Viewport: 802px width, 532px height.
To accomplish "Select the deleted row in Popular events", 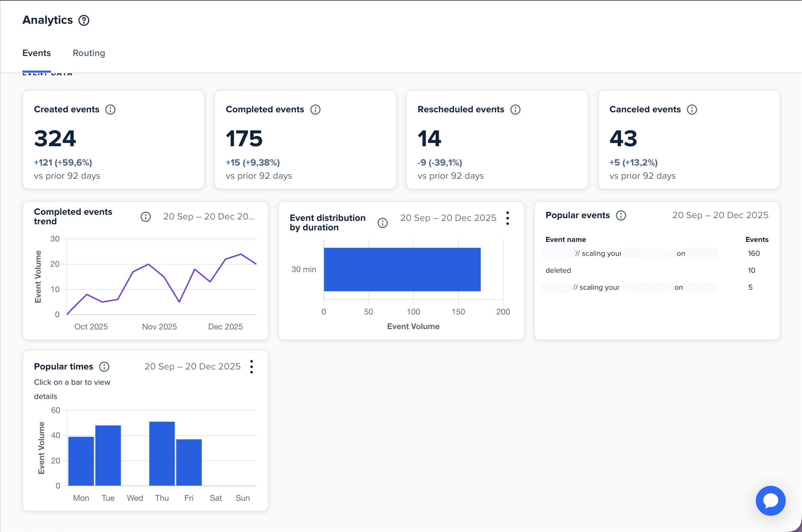I will click(x=558, y=270).
